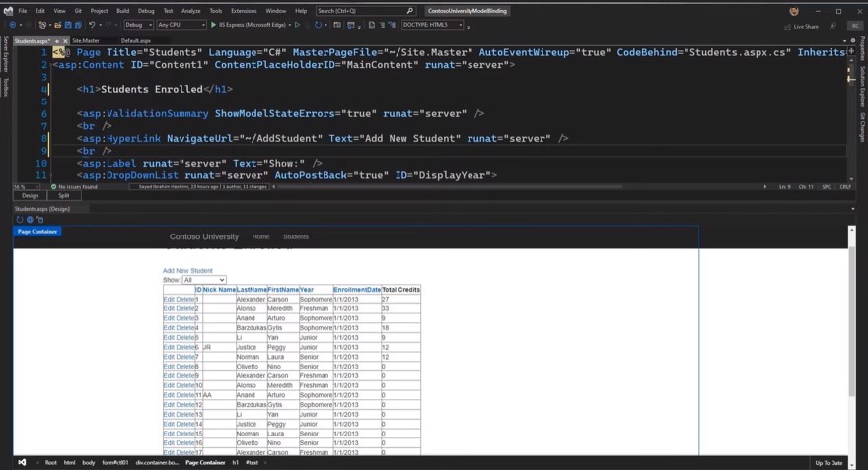Click the bottom-left source control icon
868x470 pixels.
[22, 462]
